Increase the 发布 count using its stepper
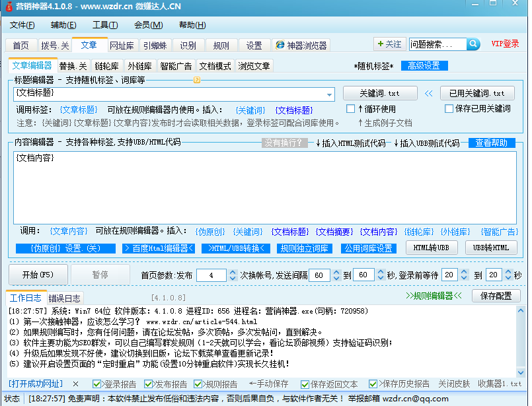The height and width of the screenshot is (406, 532). (x=233, y=273)
